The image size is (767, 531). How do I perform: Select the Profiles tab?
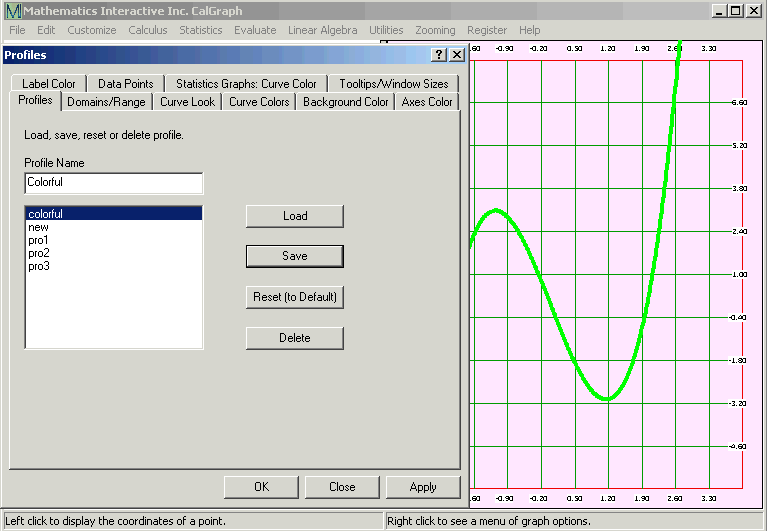[x=35, y=100]
